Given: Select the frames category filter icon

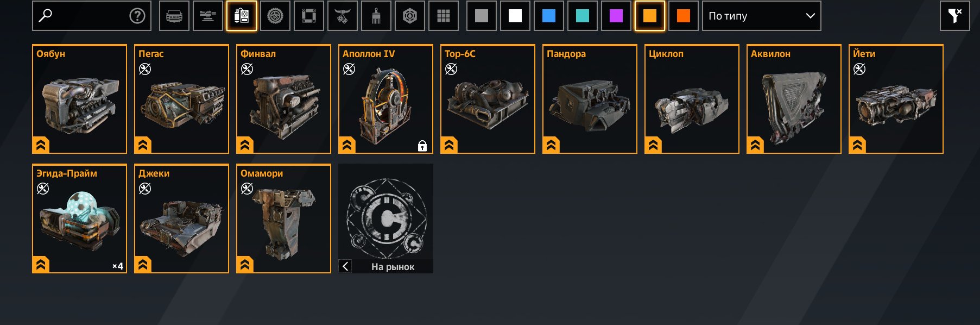Looking at the screenshot, I should [x=309, y=16].
